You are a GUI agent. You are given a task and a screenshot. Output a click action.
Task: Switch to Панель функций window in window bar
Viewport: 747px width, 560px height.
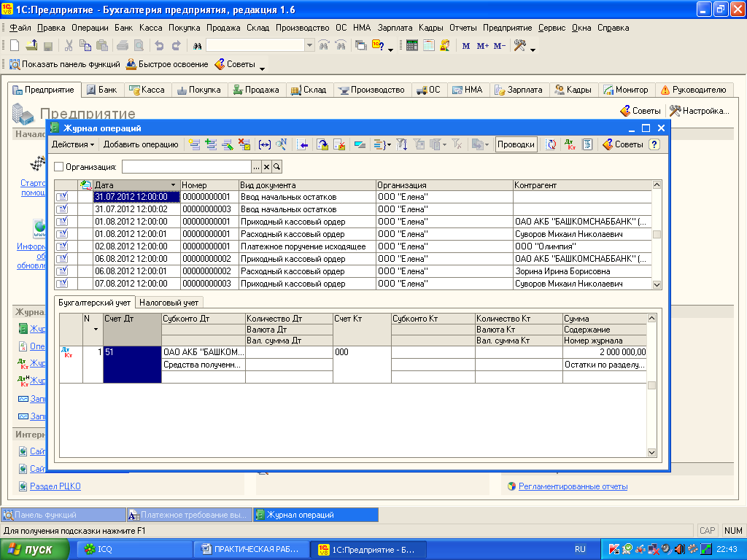(x=63, y=515)
